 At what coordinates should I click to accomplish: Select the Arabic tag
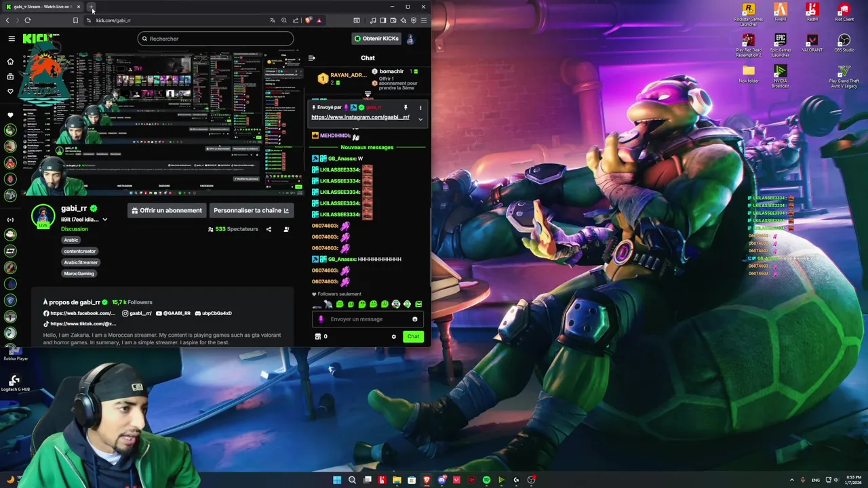coord(71,240)
